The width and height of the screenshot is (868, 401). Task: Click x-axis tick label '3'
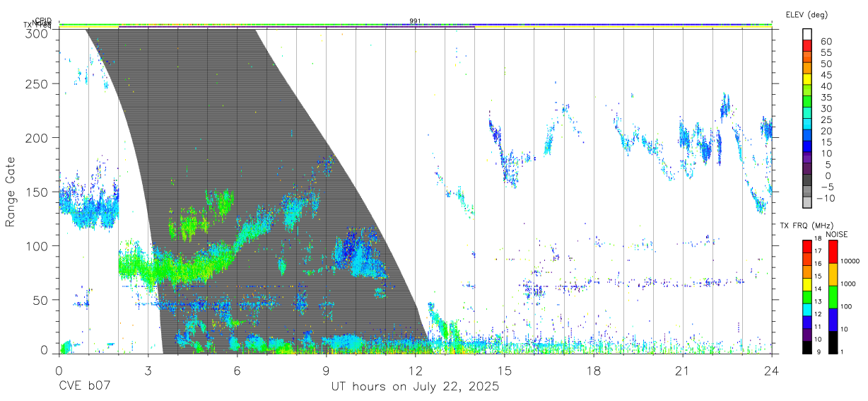pyautogui.click(x=148, y=371)
